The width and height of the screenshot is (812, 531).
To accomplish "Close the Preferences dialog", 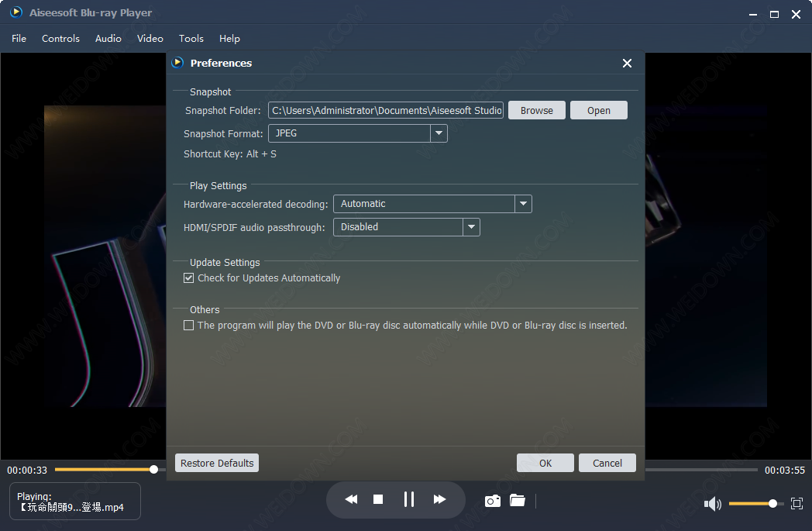I will click(627, 64).
